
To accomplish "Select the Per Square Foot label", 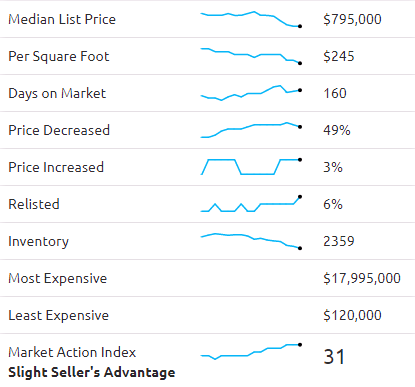I will coord(59,57).
